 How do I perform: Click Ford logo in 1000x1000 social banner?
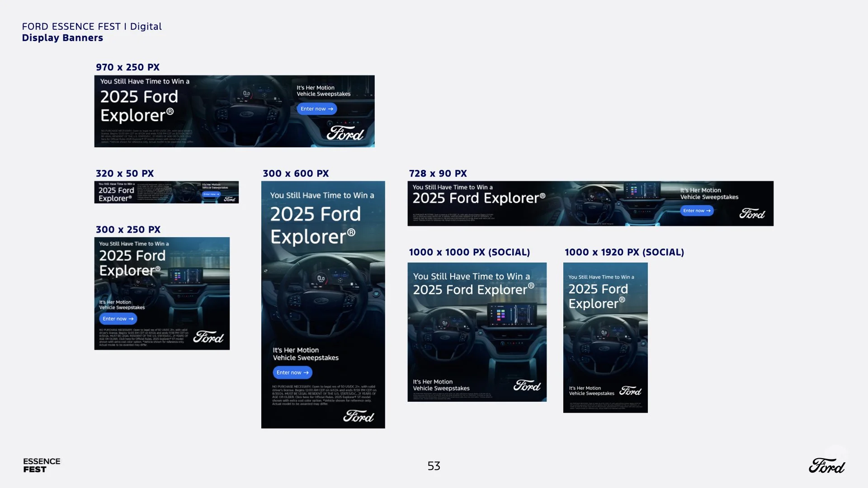coord(527,385)
